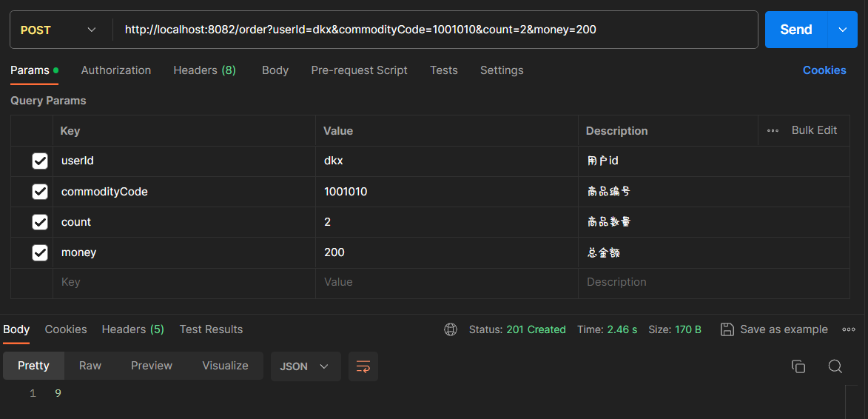
Task: Click the request URL field
Action: click(x=434, y=30)
